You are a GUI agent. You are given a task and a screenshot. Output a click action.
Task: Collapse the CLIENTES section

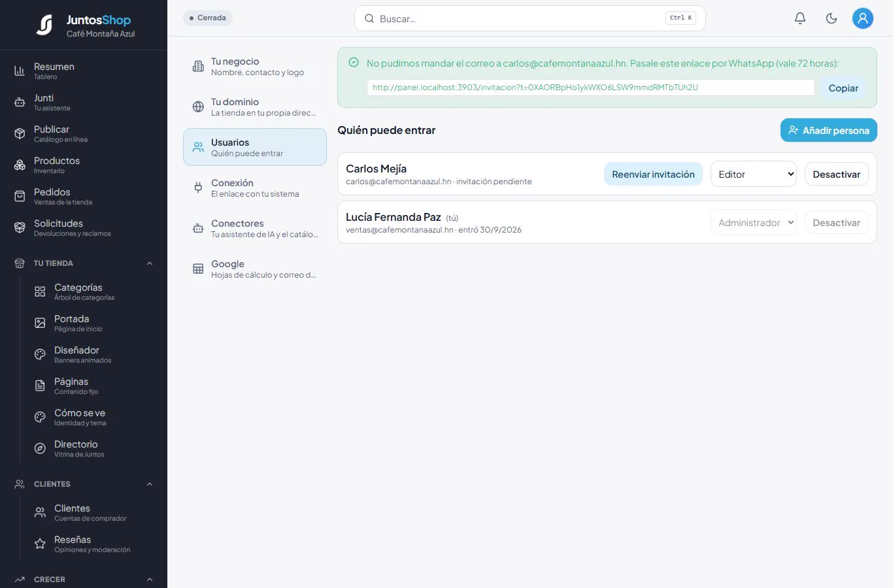(150, 484)
